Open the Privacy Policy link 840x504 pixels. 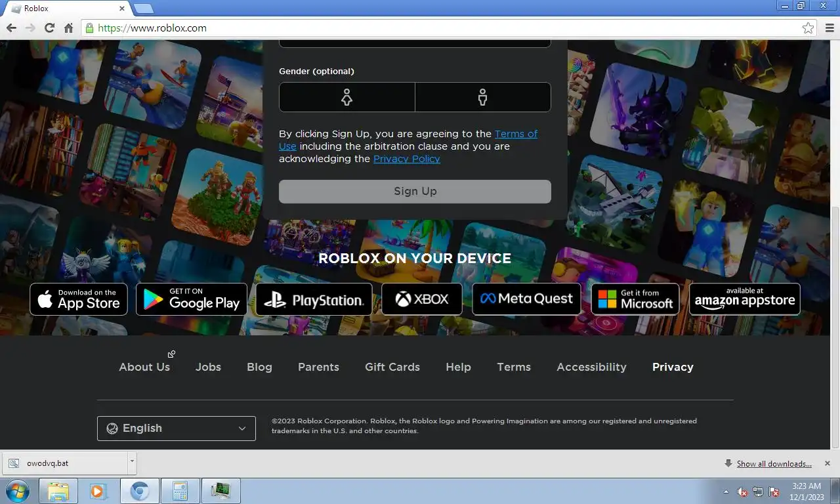[407, 159]
